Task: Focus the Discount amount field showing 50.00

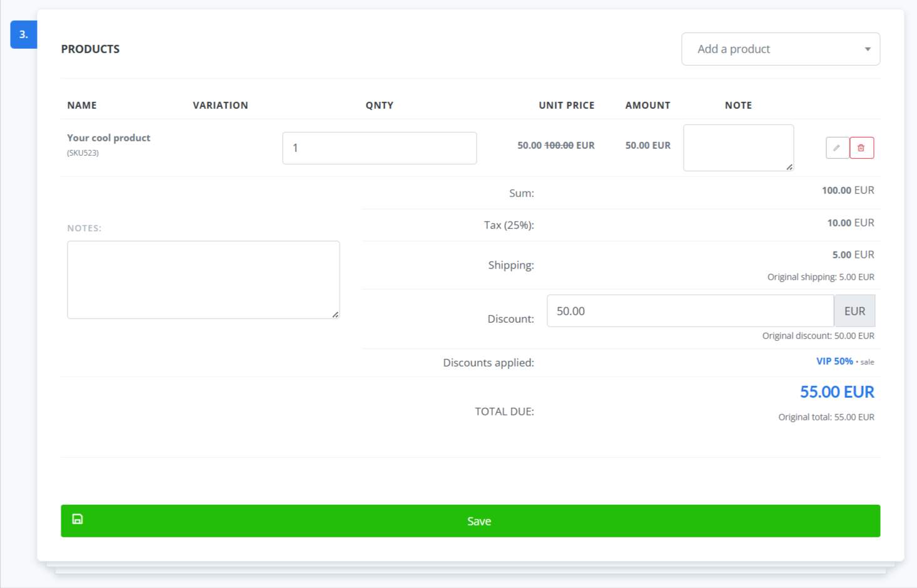Action: tap(691, 311)
